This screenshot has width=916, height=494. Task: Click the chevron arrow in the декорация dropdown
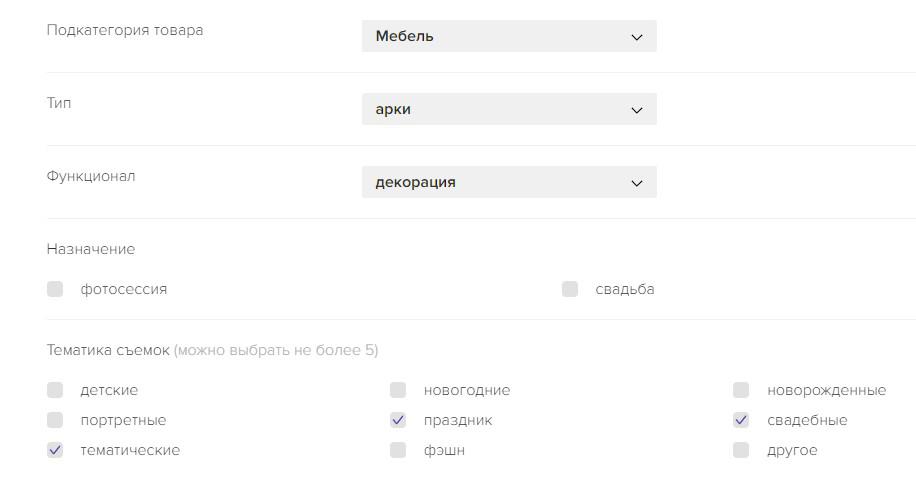pyautogui.click(x=637, y=183)
